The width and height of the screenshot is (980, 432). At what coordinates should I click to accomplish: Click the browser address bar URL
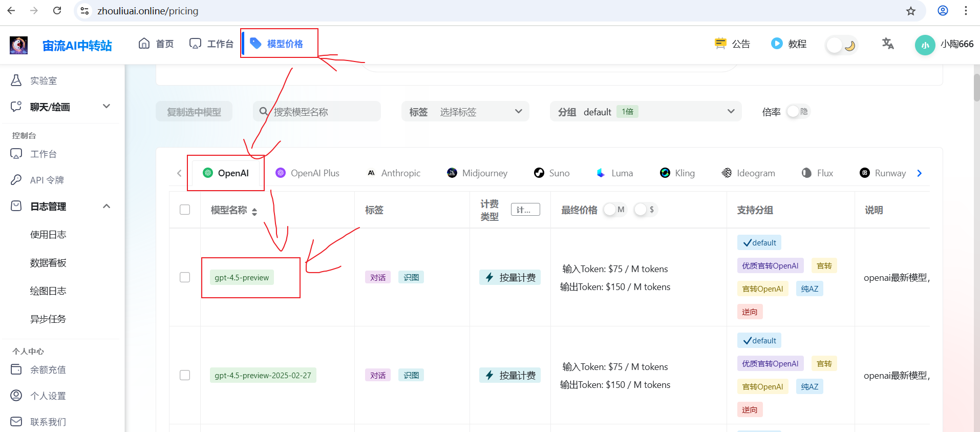click(x=148, y=11)
